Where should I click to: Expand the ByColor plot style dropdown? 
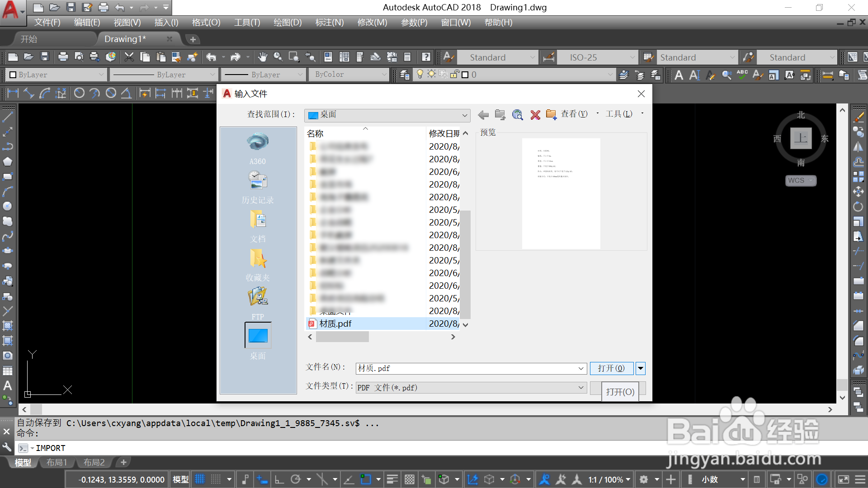[384, 75]
